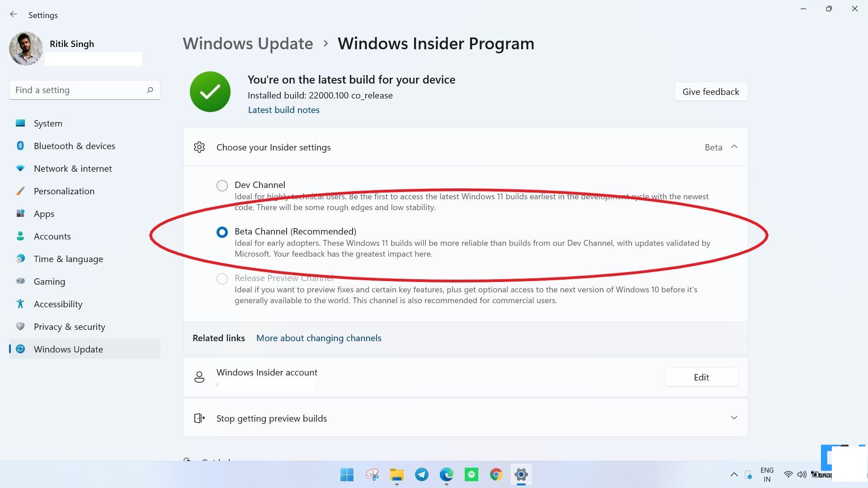Open the File Explorer icon in taskbar

[396, 474]
